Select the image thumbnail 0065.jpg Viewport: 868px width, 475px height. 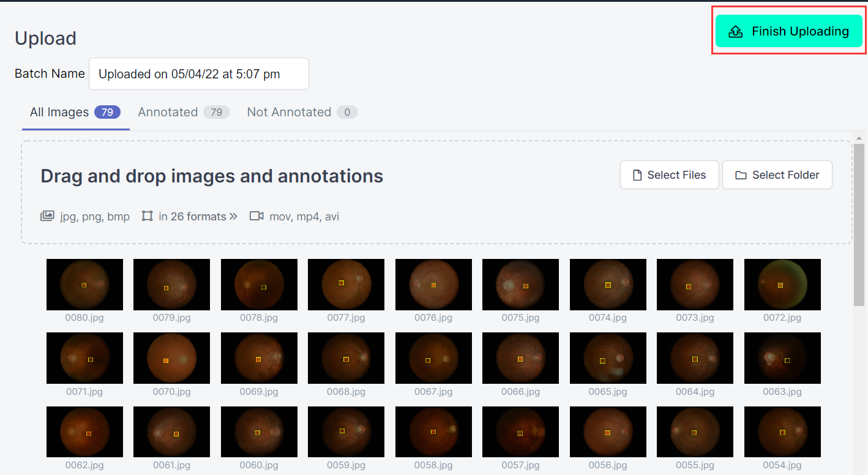pyautogui.click(x=608, y=358)
